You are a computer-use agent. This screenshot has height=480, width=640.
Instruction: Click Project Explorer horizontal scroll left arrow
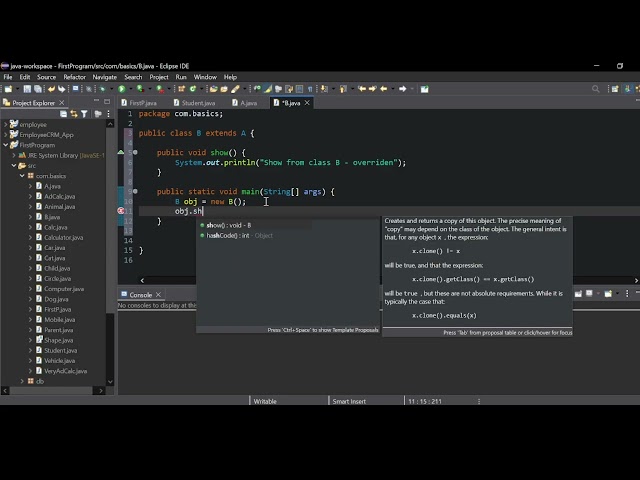tap(5, 391)
